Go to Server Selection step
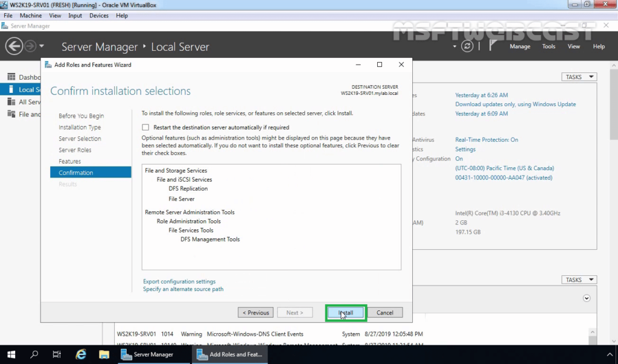The width and height of the screenshot is (618, 364). [x=80, y=138]
